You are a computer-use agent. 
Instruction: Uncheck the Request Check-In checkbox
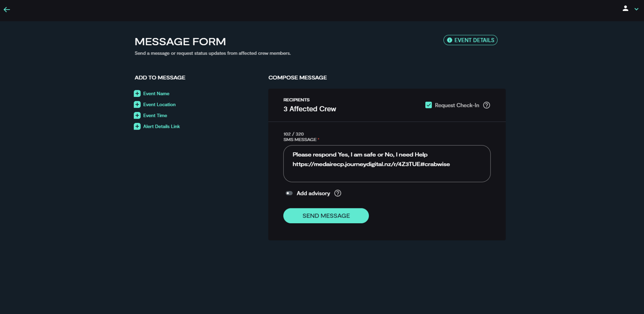429,105
